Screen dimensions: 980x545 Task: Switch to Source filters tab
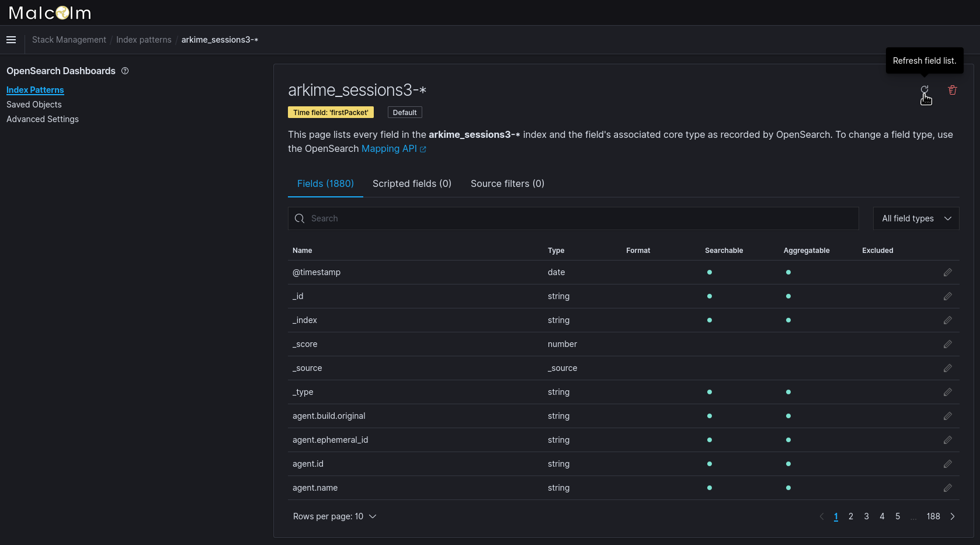508,183
